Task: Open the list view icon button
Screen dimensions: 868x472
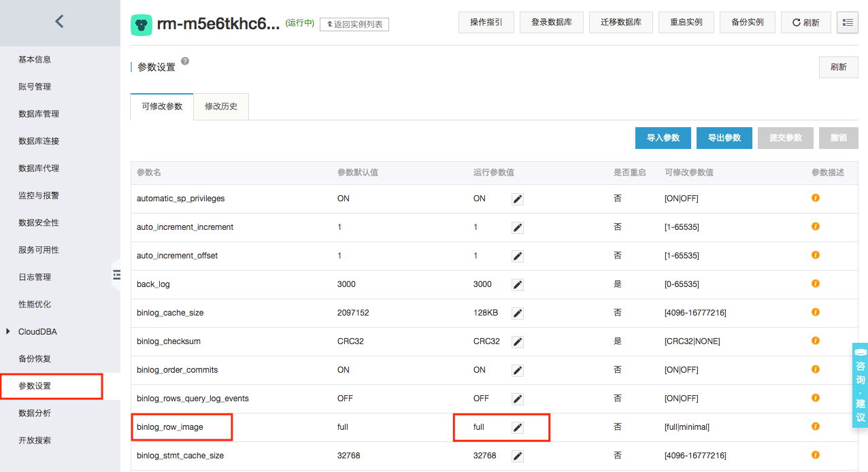Action: coord(847,22)
